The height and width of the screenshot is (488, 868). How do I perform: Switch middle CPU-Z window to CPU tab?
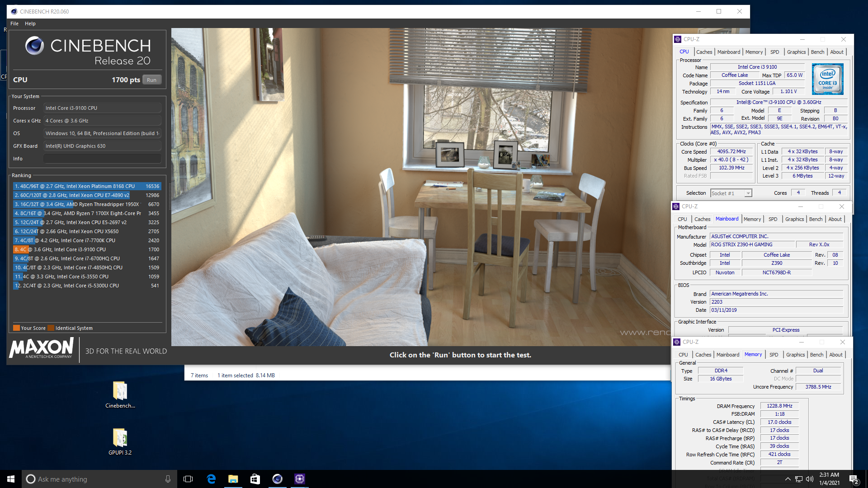682,219
